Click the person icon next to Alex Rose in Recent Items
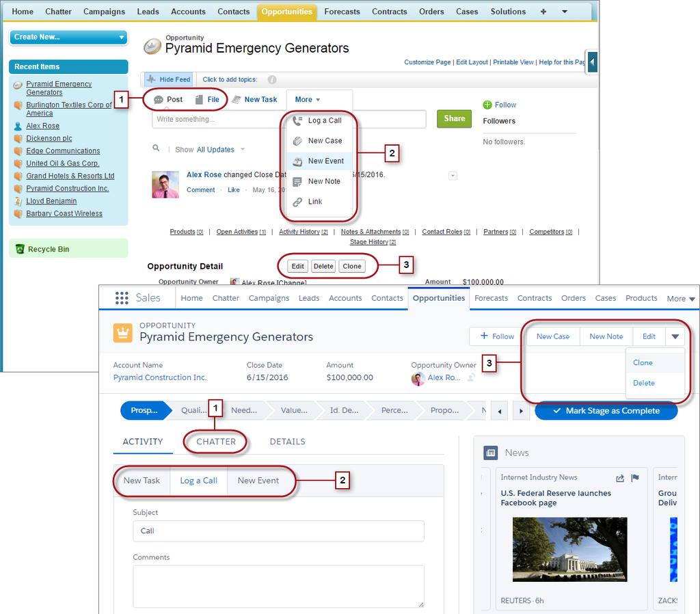Screen dimensions: 700x614 point(18,126)
